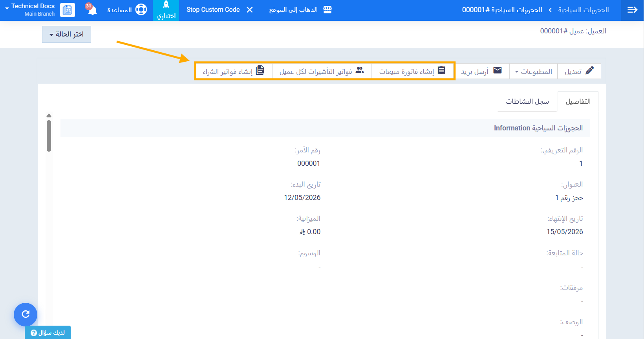Click إنشاء فاتورة مبيعات button

pos(413,71)
